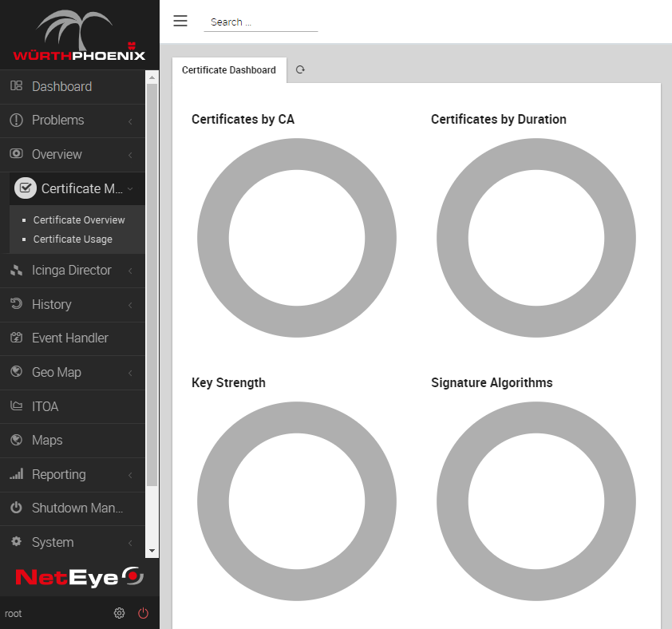This screenshot has width=672, height=629.
Task: Click the Event Handler calendar icon
Action: 16,338
